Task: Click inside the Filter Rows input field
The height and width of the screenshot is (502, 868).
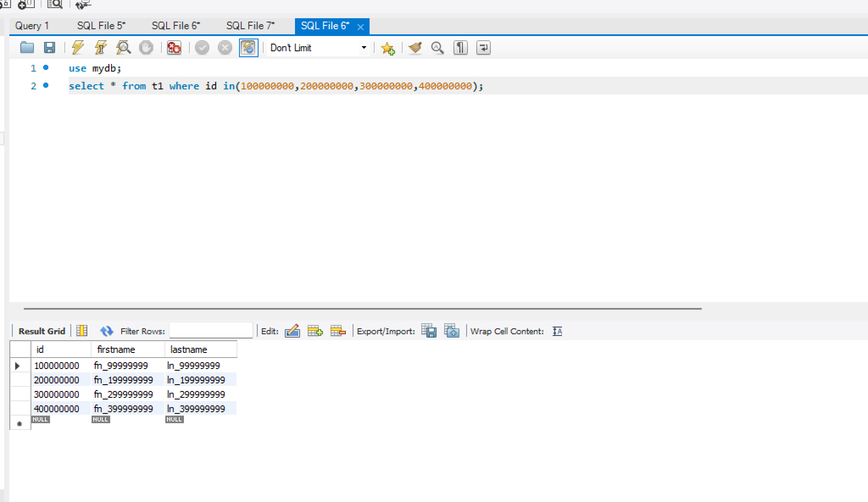Action: [211, 331]
